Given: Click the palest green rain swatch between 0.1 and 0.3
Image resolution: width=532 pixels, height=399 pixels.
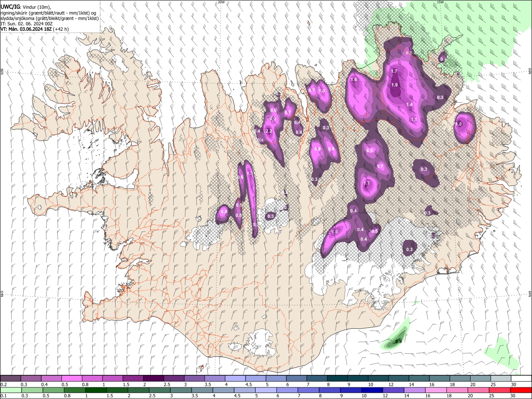Looking at the screenshot, I should pyautogui.click(x=11, y=390).
